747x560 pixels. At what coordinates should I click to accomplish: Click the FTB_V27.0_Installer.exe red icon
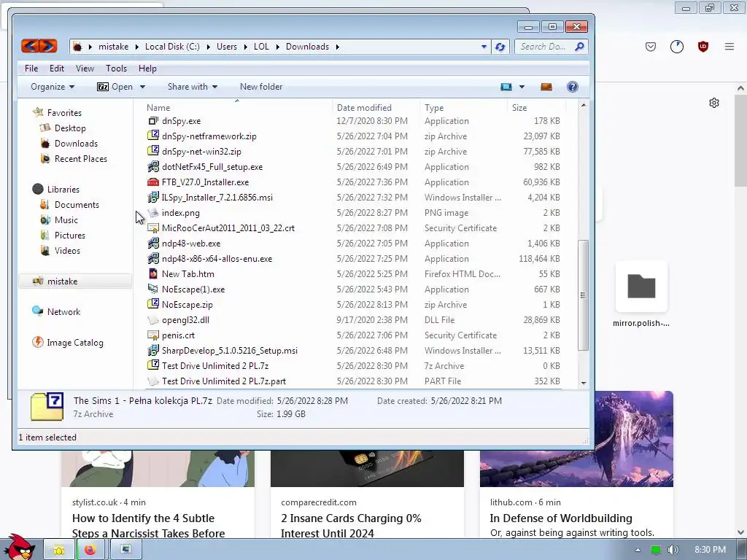(153, 182)
